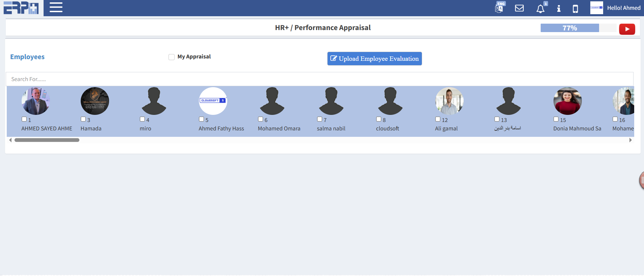Open the mail envelope messages icon
644x276 pixels.
[x=519, y=8]
